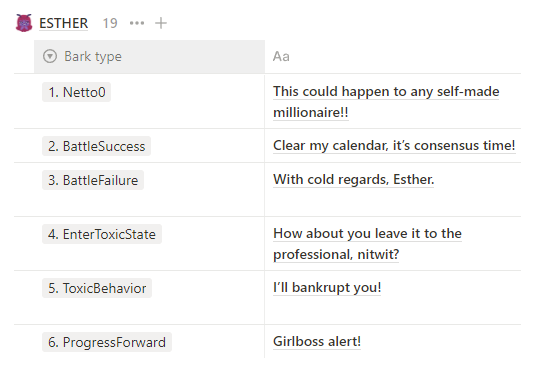Open "I'll bankrupt you!" entry
The image size is (537, 376).
(x=327, y=287)
